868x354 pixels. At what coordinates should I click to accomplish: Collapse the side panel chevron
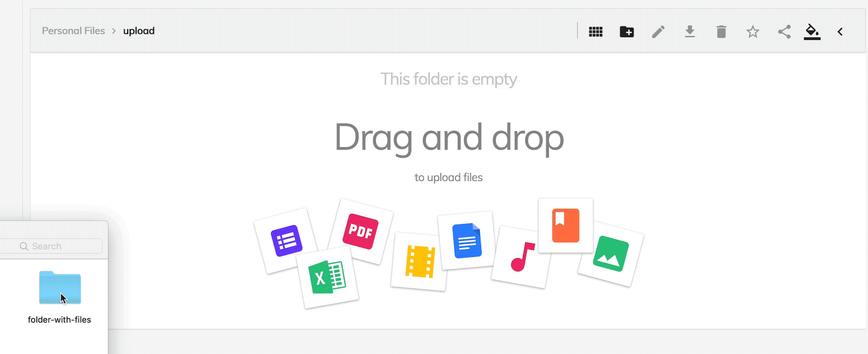tap(840, 32)
